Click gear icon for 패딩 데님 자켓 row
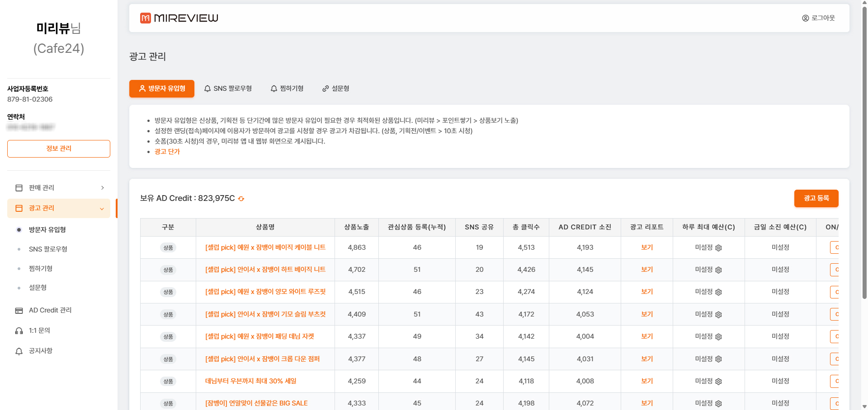 (x=718, y=337)
